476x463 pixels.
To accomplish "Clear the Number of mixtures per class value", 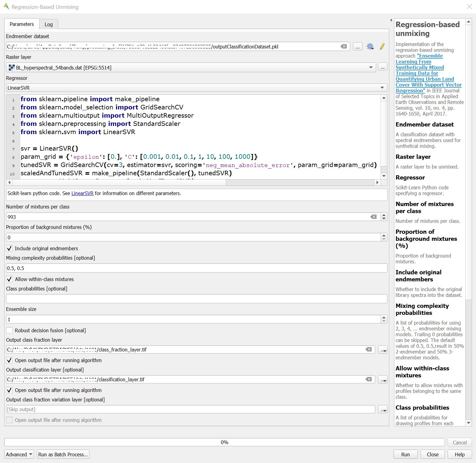I will [x=373, y=217].
